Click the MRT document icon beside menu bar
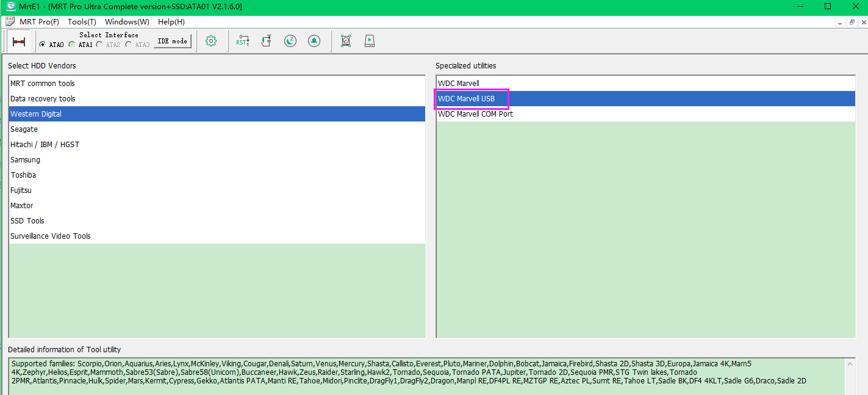 pyautogui.click(x=10, y=21)
